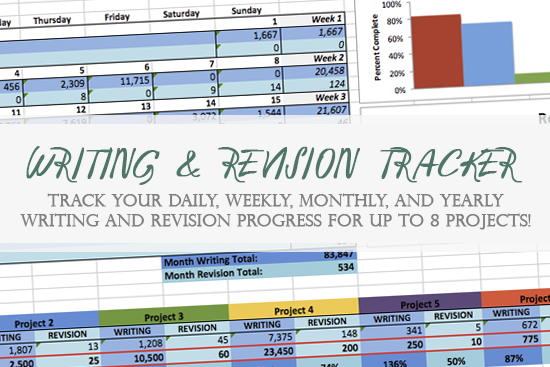
Task: Select the Week 2 writing total 20,458
Action: [315, 72]
